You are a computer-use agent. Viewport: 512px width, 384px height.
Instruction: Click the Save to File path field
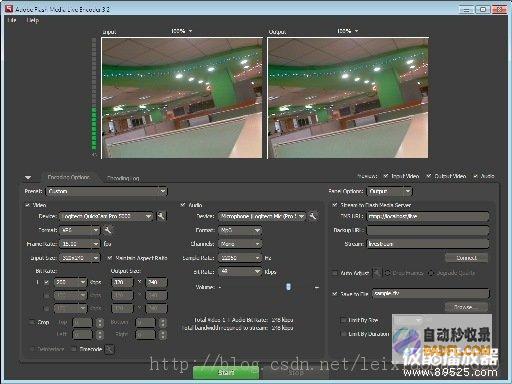431,294
